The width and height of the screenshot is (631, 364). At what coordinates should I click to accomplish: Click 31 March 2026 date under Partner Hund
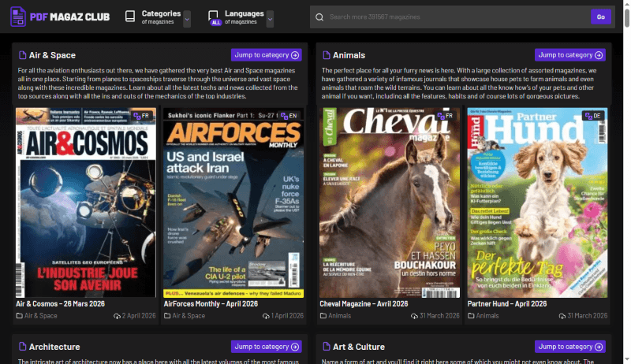587,316
